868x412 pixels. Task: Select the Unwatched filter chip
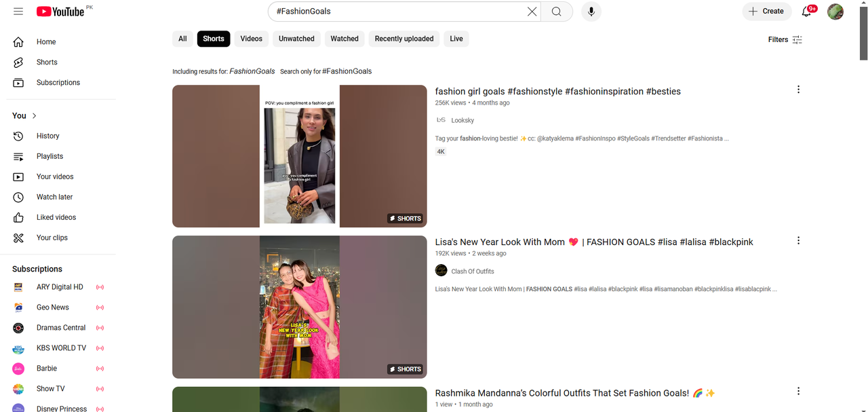pos(296,39)
